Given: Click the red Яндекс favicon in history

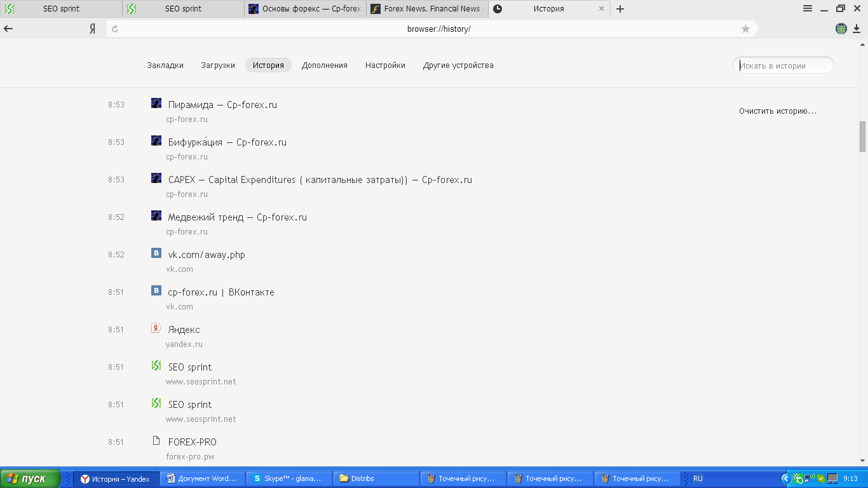Looking at the screenshot, I should [x=156, y=328].
